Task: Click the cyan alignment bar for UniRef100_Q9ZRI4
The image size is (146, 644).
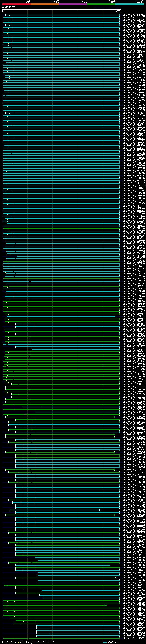Action: [x=75, y=349]
